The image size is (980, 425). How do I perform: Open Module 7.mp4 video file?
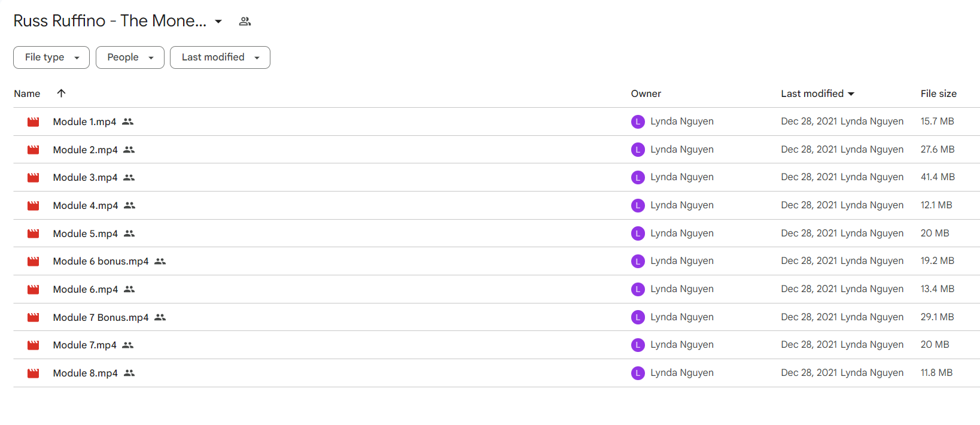(x=85, y=345)
